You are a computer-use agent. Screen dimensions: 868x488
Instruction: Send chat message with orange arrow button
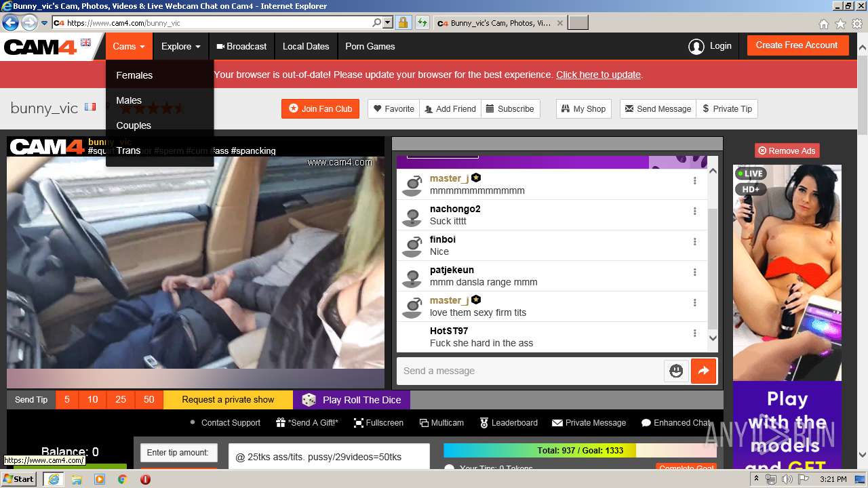703,371
